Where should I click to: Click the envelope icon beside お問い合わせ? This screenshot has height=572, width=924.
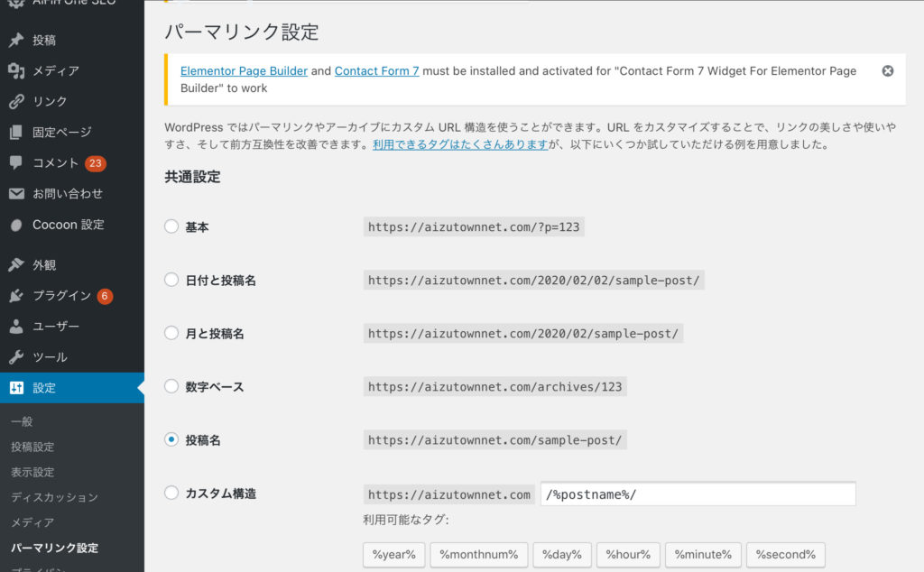pos(16,193)
